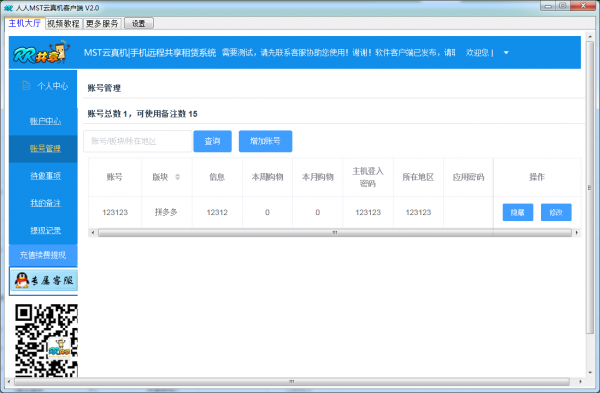Click the table's horizontal scrollbar

tap(335, 233)
